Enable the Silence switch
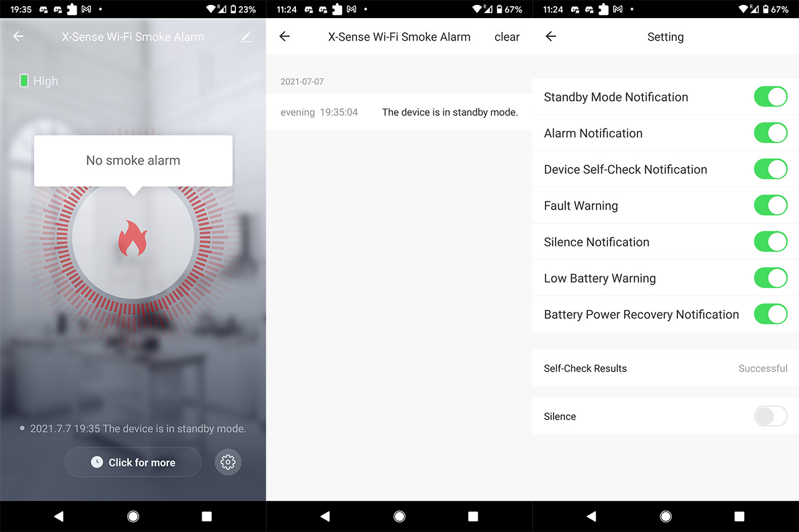 pyautogui.click(x=771, y=416)
